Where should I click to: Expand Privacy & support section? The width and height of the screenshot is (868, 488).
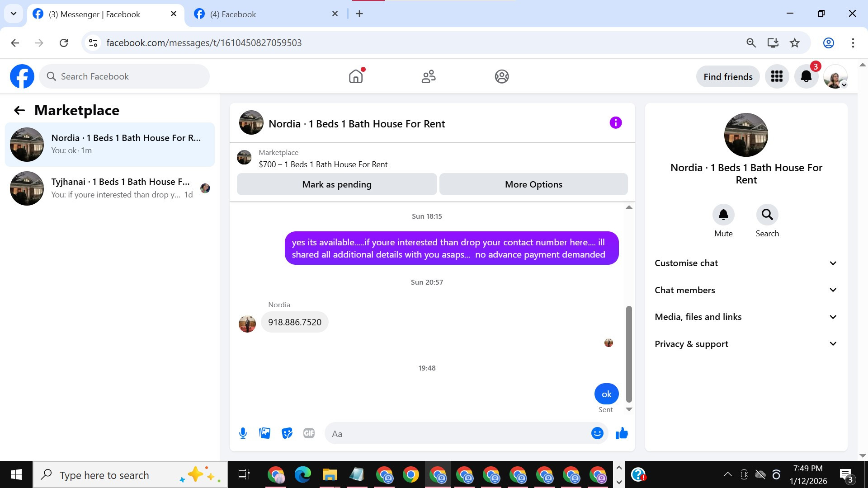click(746, 344)
